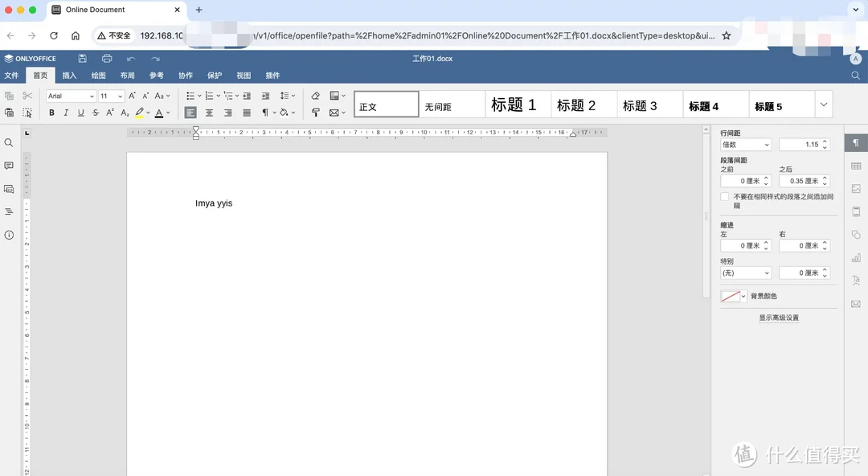The width and height of the screenshot is (868, 476).
Task: Toggle bold formatting
Action: 51,113
